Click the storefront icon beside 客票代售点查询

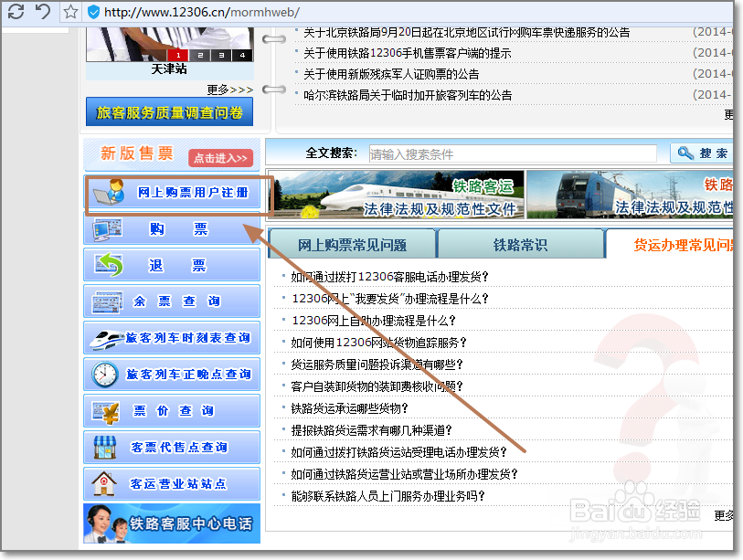[107, 447]
